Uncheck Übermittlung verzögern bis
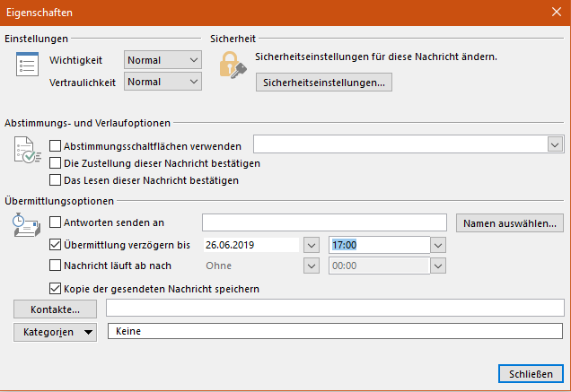Screen dimensions: 571x392 click(x=56, y=244)
